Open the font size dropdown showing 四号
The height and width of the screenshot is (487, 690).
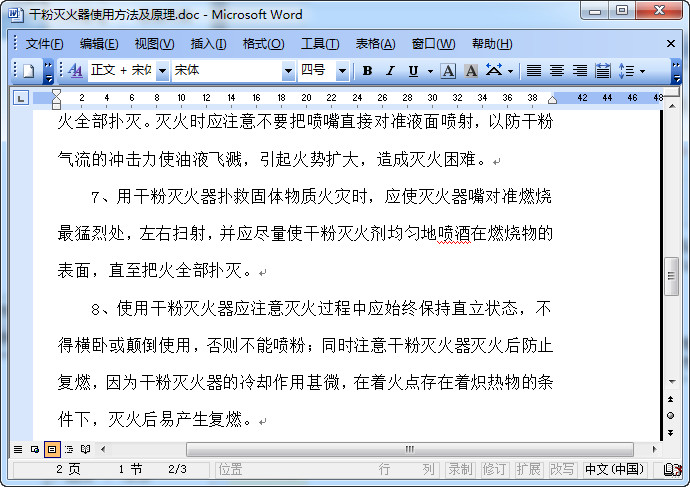tap(342, 71)
